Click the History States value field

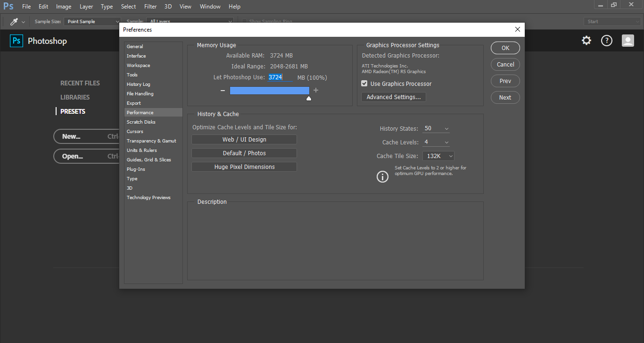coord(432,129)
